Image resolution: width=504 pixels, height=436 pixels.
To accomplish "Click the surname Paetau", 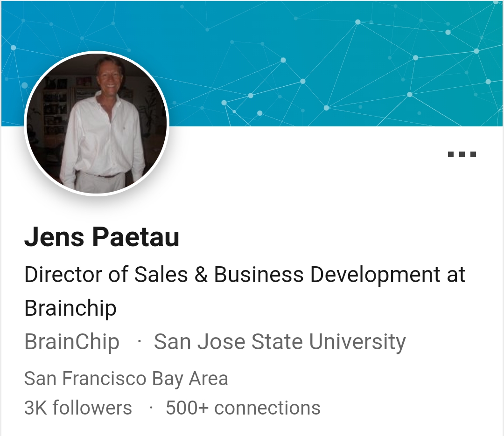I will (135, 237).
